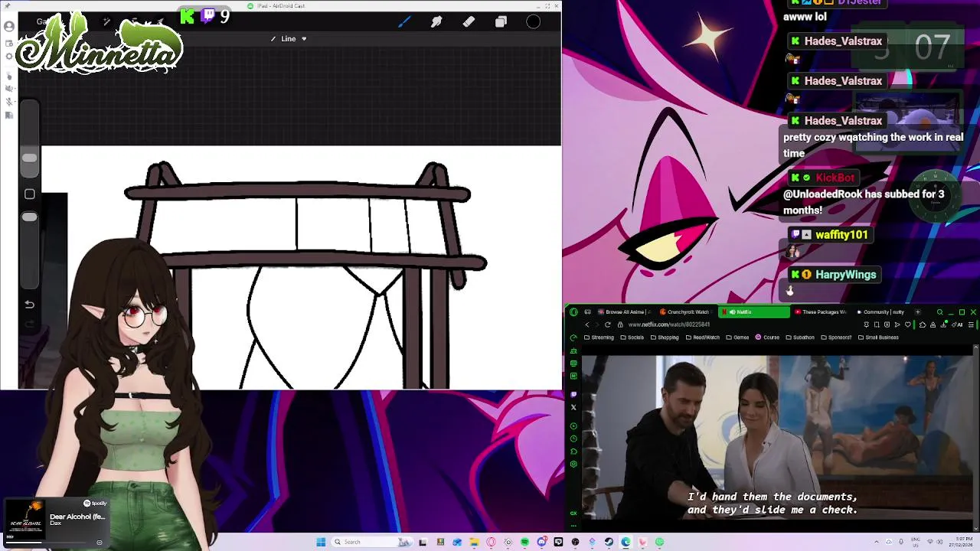Open Procreate adjustments magic wand icon
980x551 pixels.
(107, 21)
